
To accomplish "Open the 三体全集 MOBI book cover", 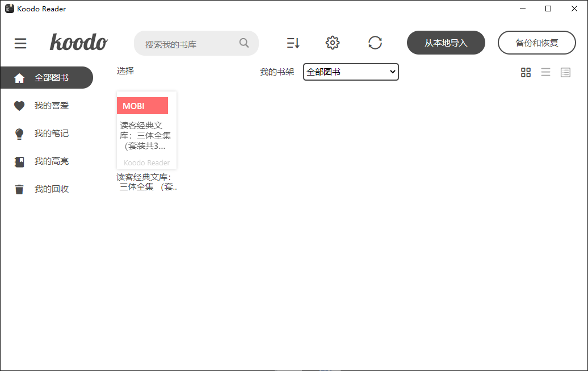I will pos(146,130).
